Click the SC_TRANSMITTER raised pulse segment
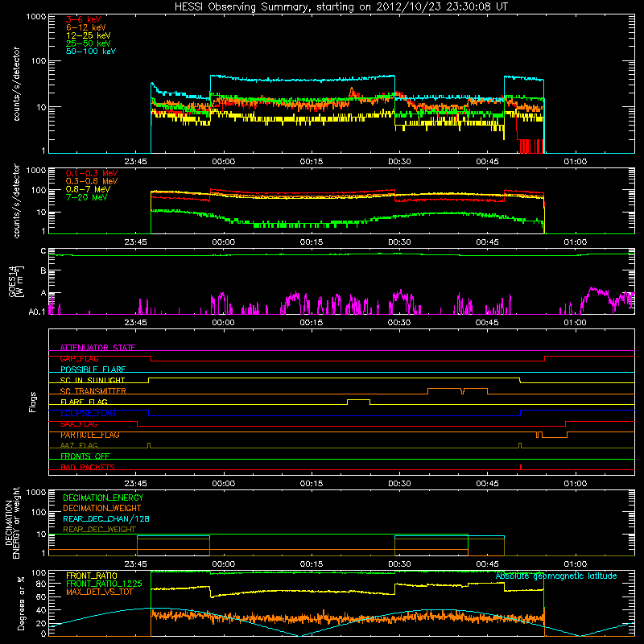This screenshot has width=644, height=644. coord(457,389)
